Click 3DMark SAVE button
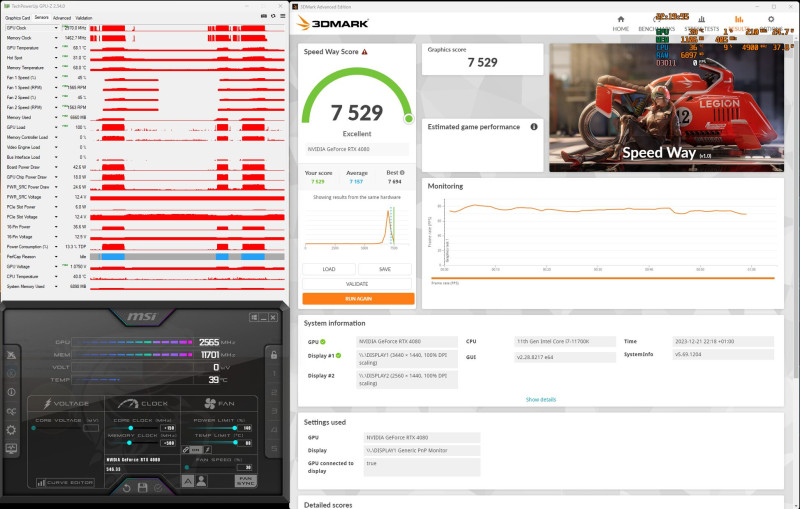 [385, 269]
